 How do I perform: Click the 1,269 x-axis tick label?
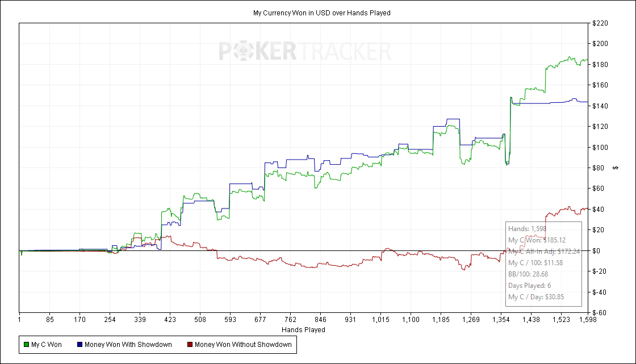click(471, 320)
